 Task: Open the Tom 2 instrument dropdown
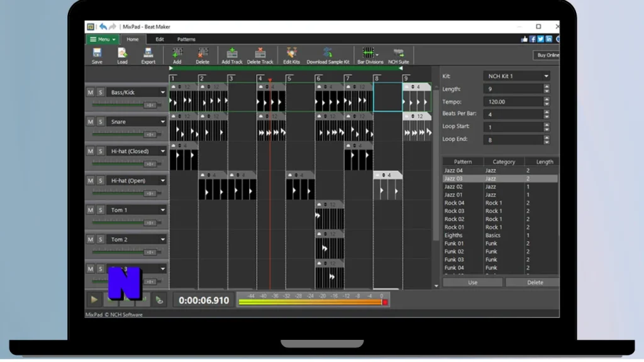(x=163, y=239)
